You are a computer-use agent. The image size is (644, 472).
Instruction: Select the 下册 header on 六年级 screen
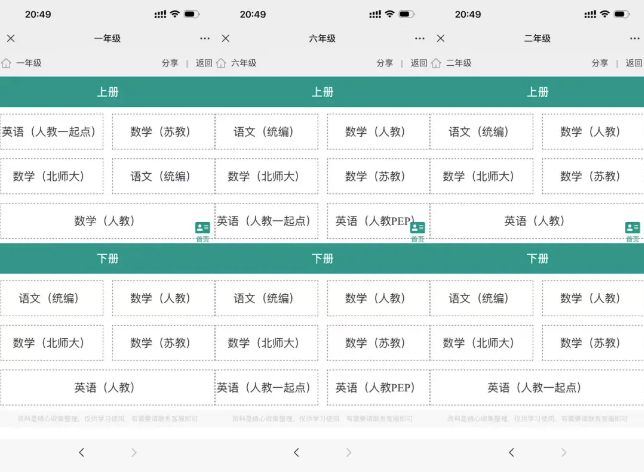click(322, 258)
